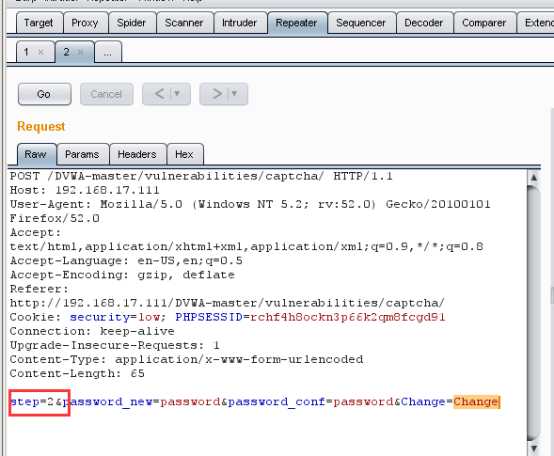Open the Target tab
The image size is (554, 456).
tap(40, 23)
